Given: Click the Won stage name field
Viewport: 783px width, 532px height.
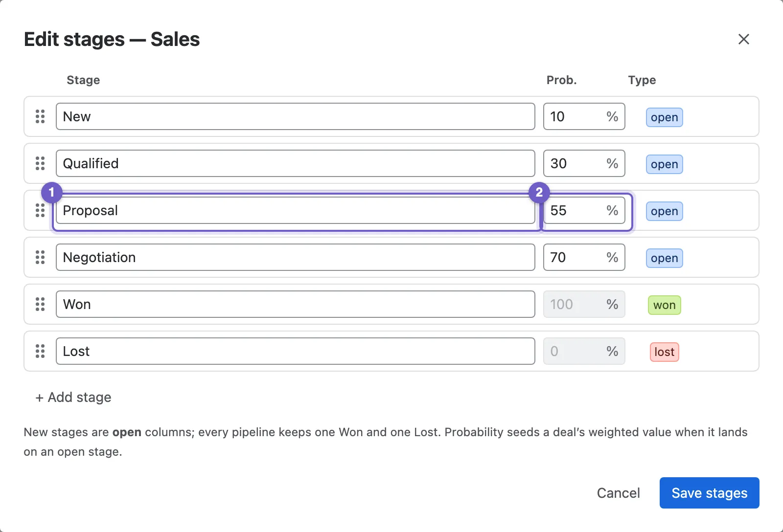Looking at the screenshot, I should 295,304.
